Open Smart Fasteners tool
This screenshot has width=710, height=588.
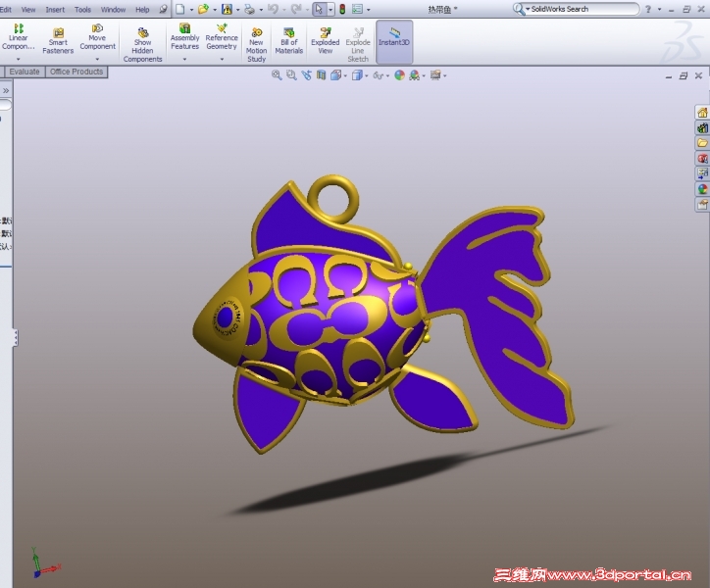tap(58, 41)
